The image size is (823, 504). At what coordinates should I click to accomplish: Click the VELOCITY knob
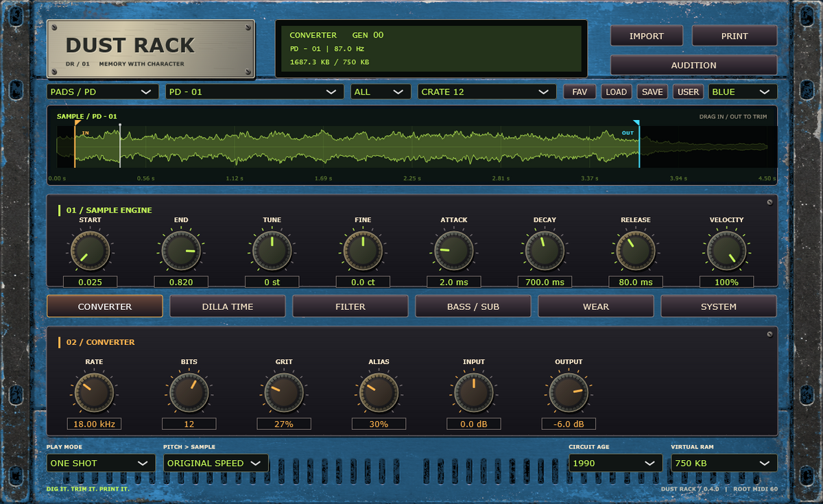(726, 251)
